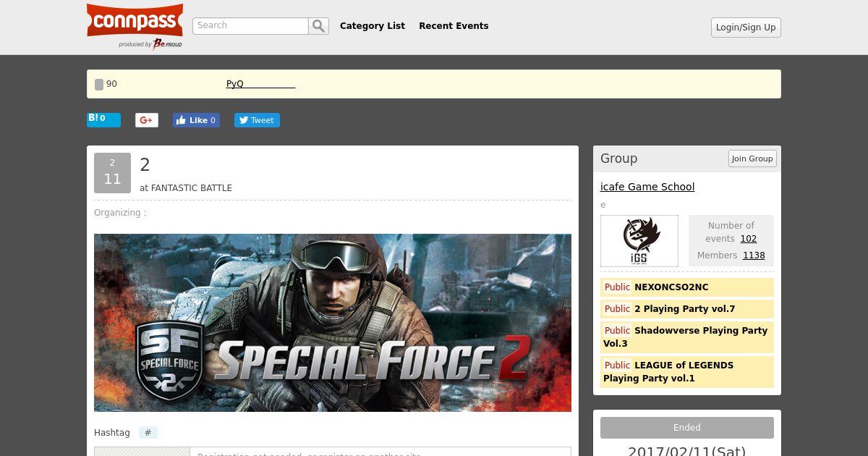Click the February 11 date badge
Image resolution: width=868 pixels, height=456 pixels.
(x=112, y=173)
